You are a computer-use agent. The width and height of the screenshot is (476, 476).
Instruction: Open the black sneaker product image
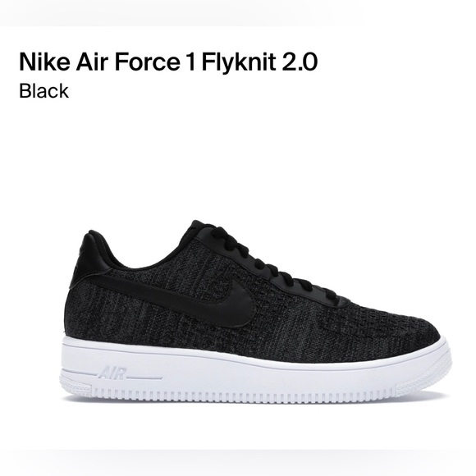[255, 310]
